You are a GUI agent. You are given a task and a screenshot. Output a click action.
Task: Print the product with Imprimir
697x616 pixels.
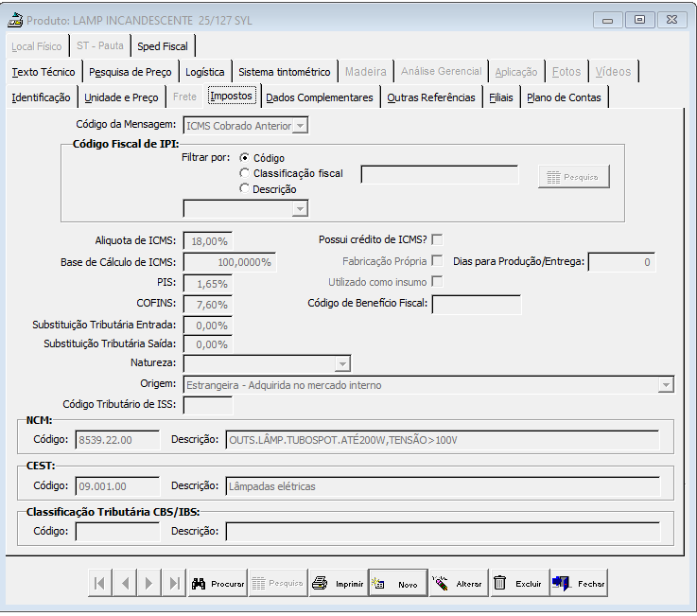click(x=339, y=583)
